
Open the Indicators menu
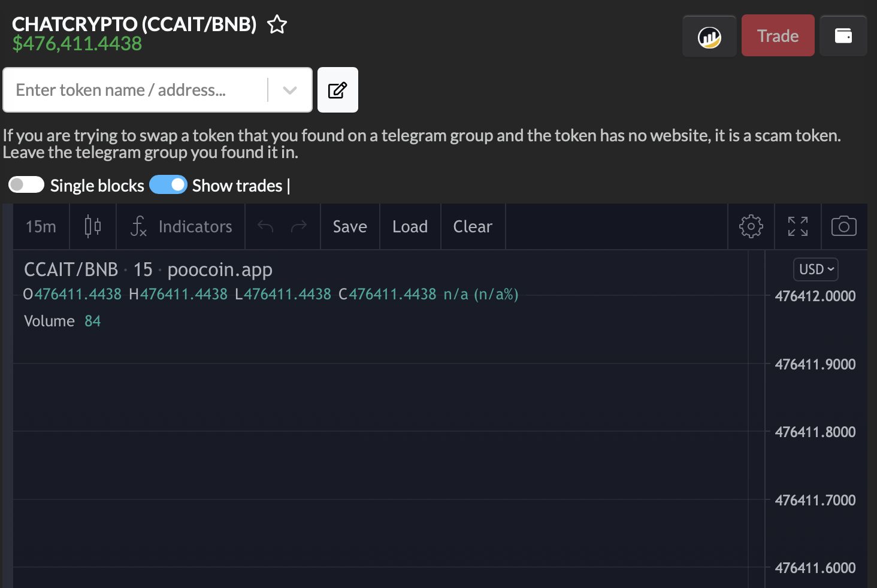[181, 226]
